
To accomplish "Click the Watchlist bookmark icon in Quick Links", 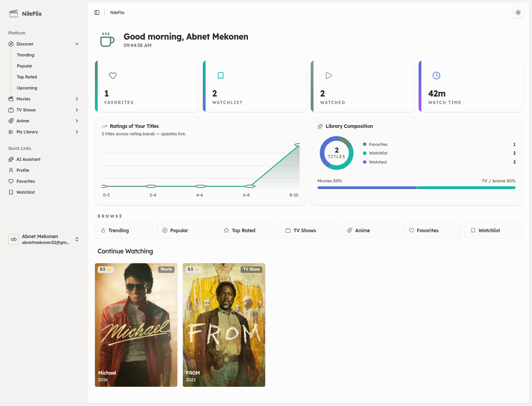I will tap(11, 192).
